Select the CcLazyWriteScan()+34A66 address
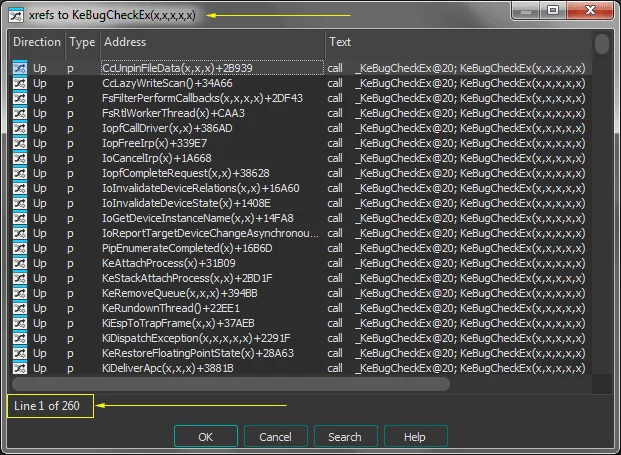 [168, 83]
